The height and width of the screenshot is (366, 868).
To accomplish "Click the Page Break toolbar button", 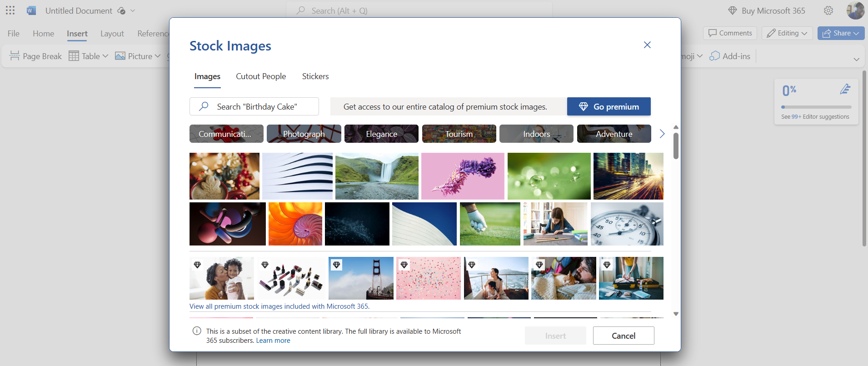I will coord(36,56).
